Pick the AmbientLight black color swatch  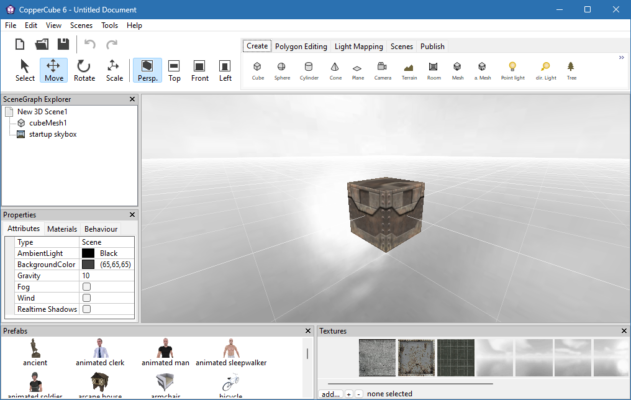click(88, 253)
